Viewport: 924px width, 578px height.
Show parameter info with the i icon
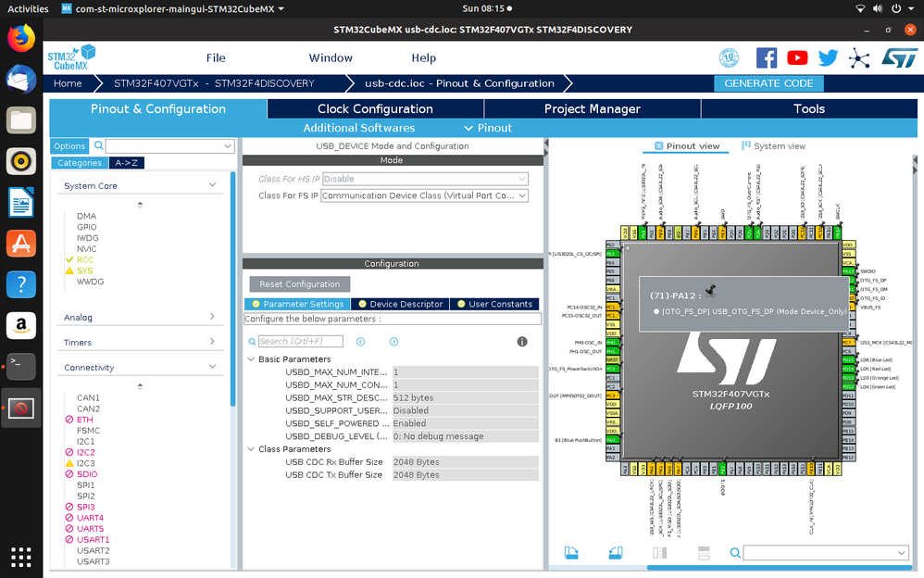pos(522,342)
